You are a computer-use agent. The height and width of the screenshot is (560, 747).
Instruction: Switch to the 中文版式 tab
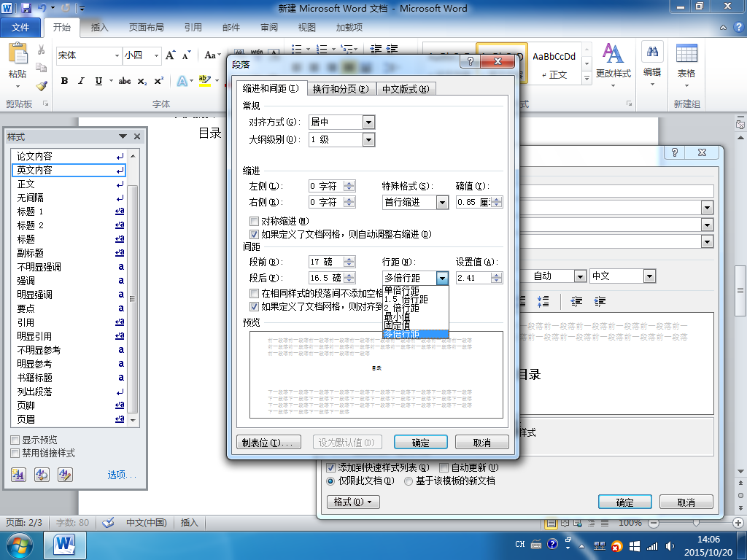[x=406, y=89]
